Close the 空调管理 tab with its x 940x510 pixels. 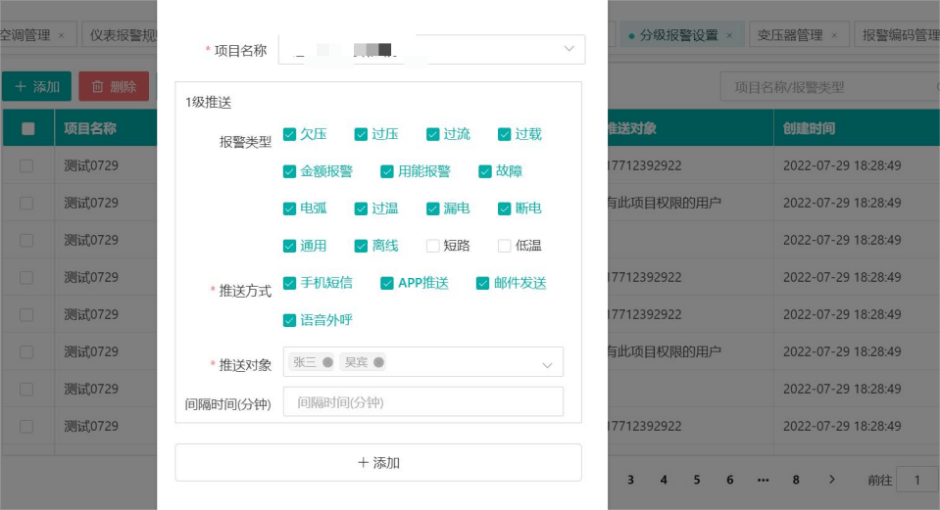61,35
